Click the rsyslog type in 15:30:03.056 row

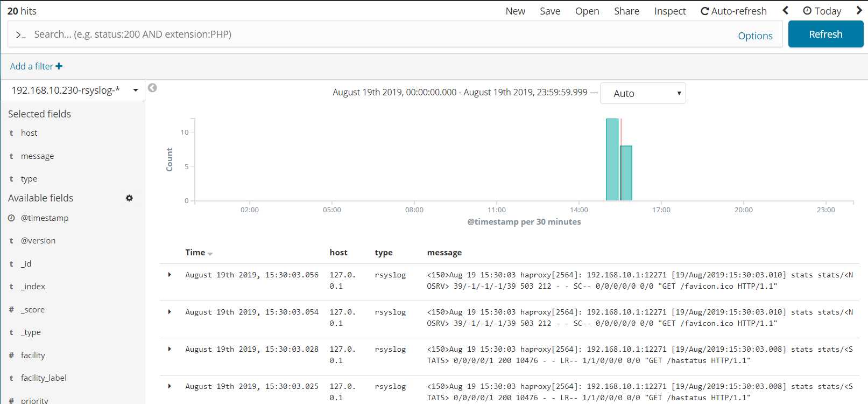click(x=390, y=275)
